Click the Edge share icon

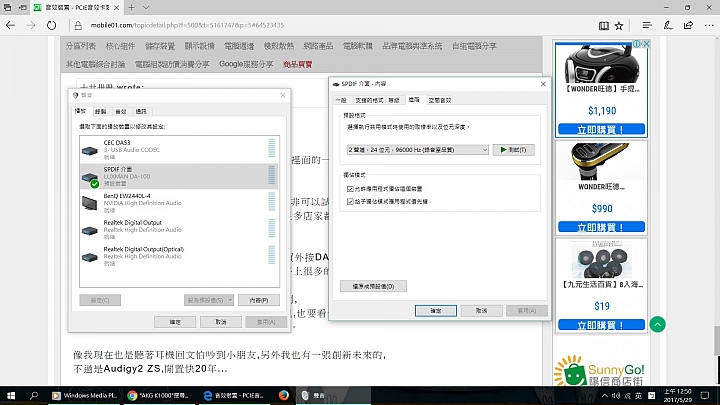point(688,25)
